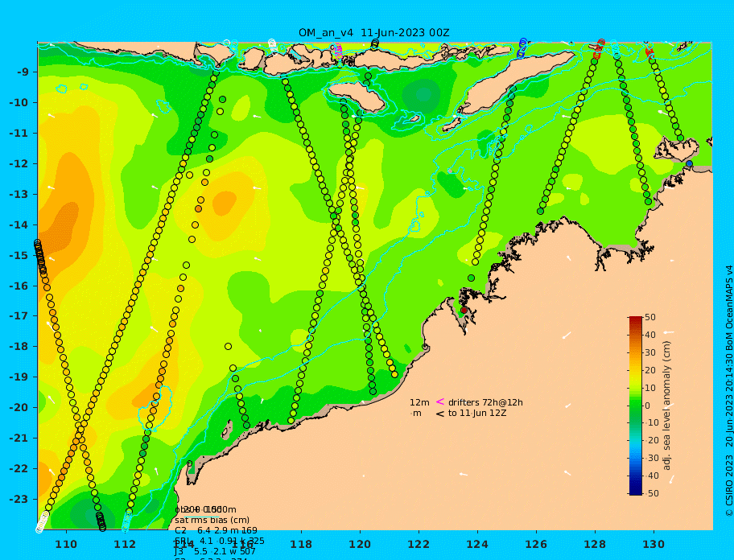Click the dark blue bottom end of the color bar
Viewport: 734px width, 560px height.
pos(636,490)
